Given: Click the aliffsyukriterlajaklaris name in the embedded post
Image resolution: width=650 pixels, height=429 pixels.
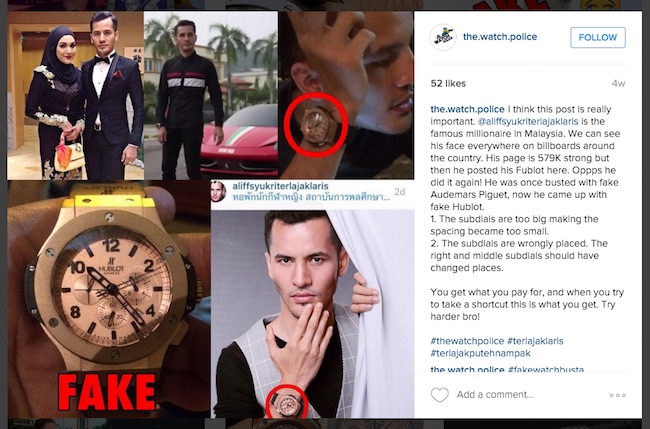Looking at the screenshot, I should point(280,186).
